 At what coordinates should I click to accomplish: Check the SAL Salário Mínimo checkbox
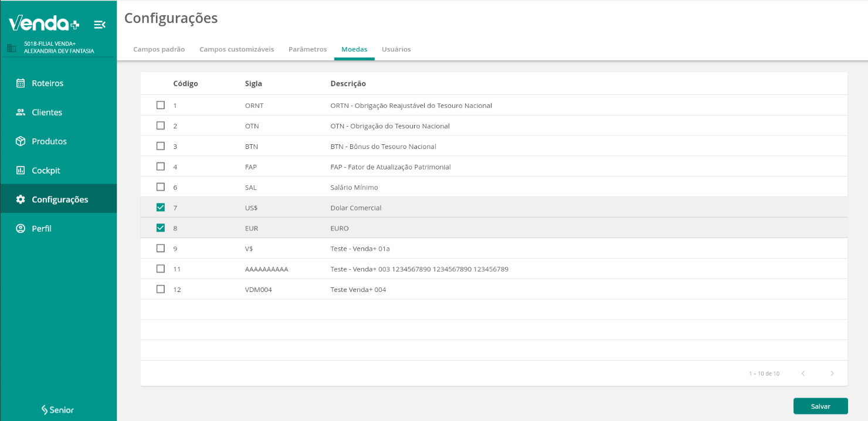[161, 187]
